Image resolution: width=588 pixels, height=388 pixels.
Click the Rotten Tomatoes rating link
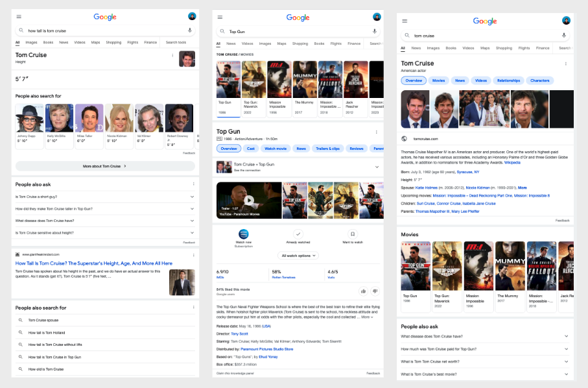pos(283,277)
